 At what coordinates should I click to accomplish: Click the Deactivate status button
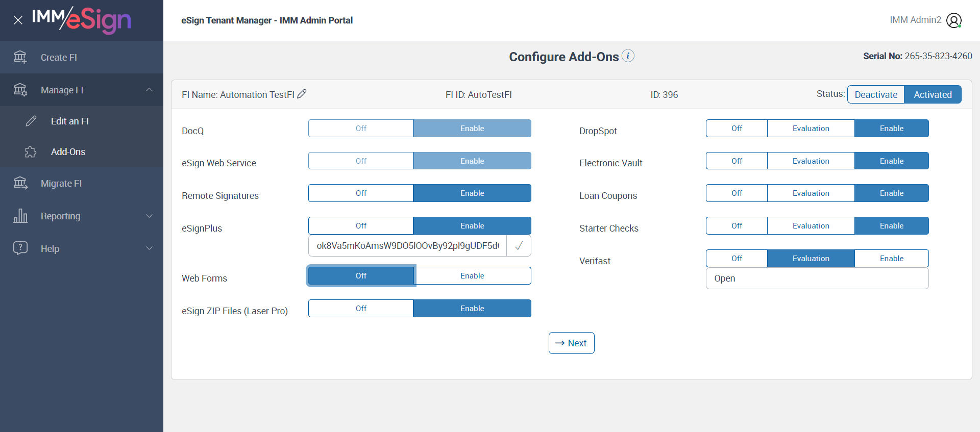(x=876, y=94)
